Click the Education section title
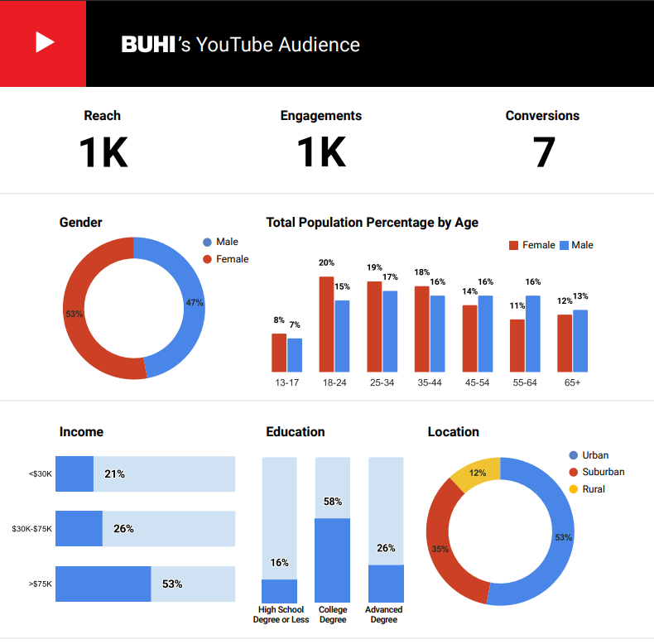Image resolution: width=654 pixels, height=644 pixels. click(x=296, y=432)
